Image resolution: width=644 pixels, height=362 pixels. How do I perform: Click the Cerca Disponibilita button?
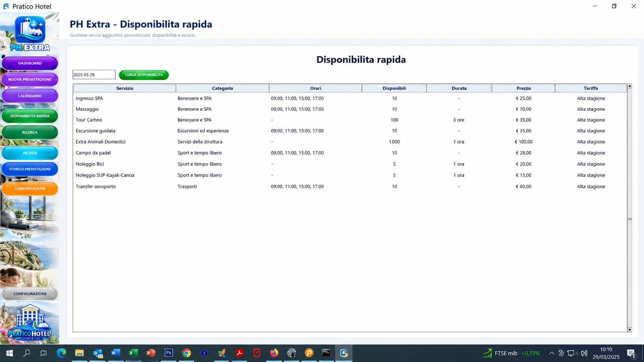point(144,75)
